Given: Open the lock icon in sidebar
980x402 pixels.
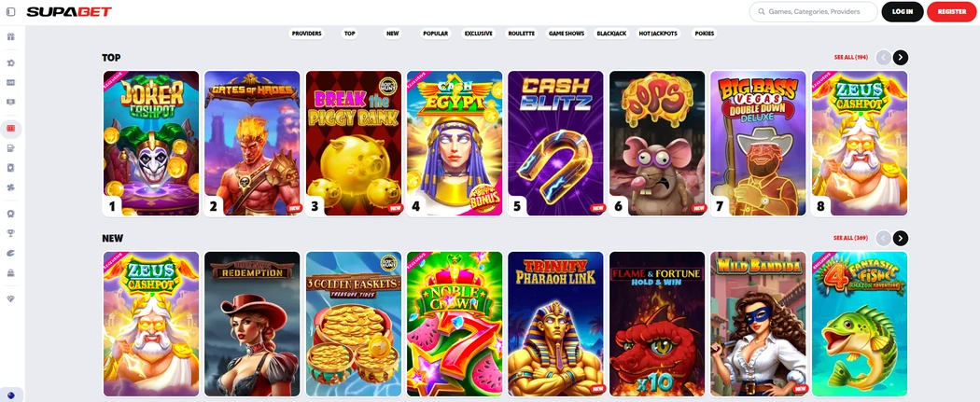Looking at the screenshot, I should pyautogui.click(x=10, y=272).
